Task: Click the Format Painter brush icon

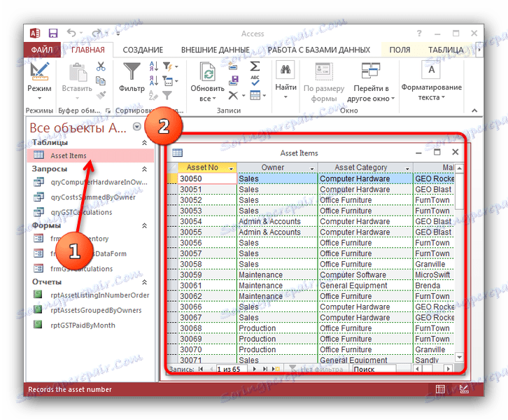Action: [x=101, y=95]
